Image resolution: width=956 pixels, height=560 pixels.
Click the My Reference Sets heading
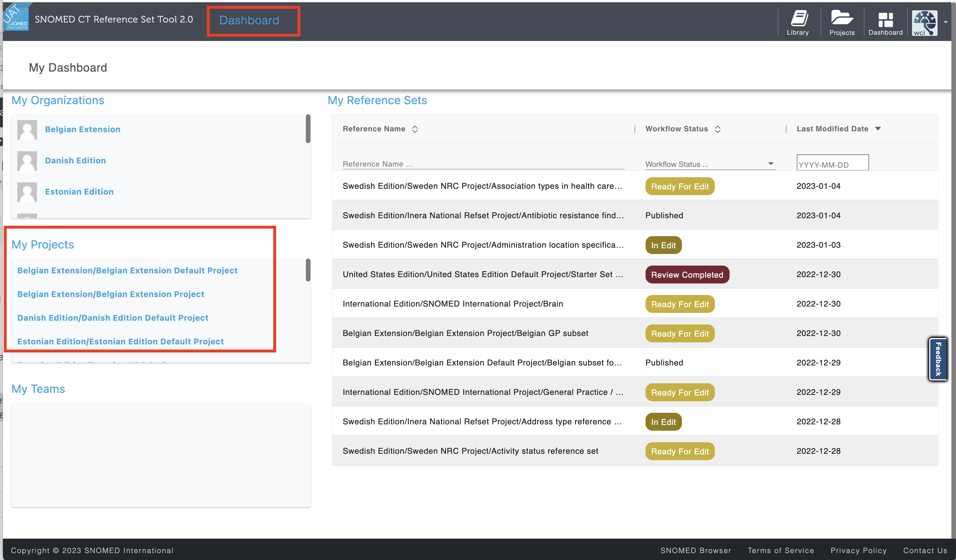tap(377, 100)
